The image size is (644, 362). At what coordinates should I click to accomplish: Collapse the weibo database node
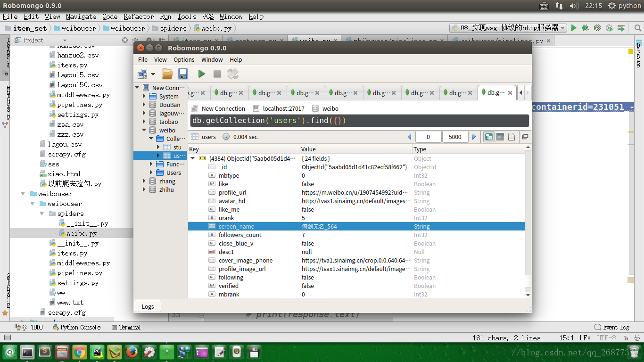point(144,130)
